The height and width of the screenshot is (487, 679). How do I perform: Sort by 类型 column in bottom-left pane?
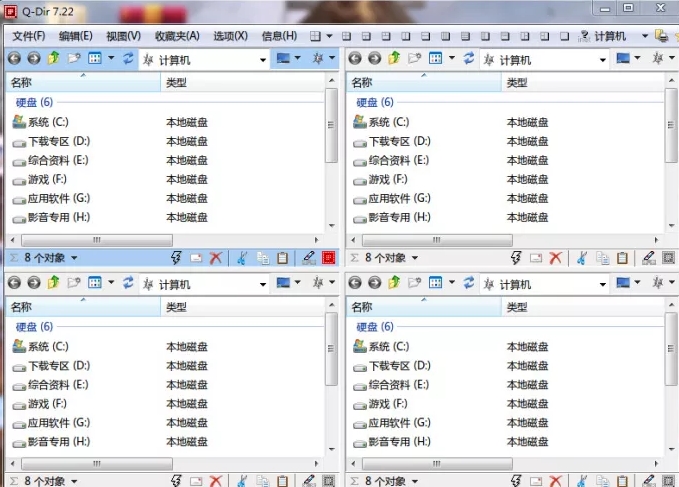tap(242, 307)
